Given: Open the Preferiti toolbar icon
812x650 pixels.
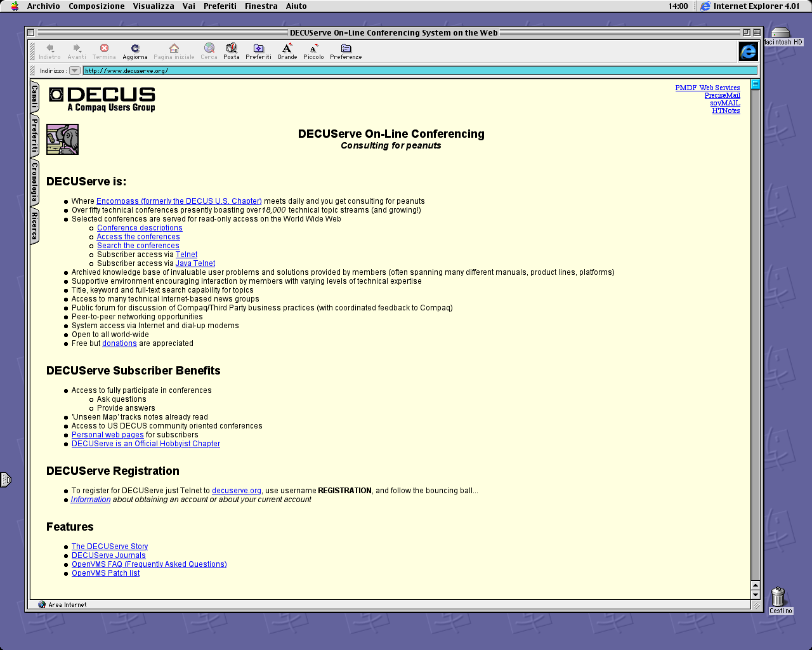Looking at the screenshot, I should 258,48.
